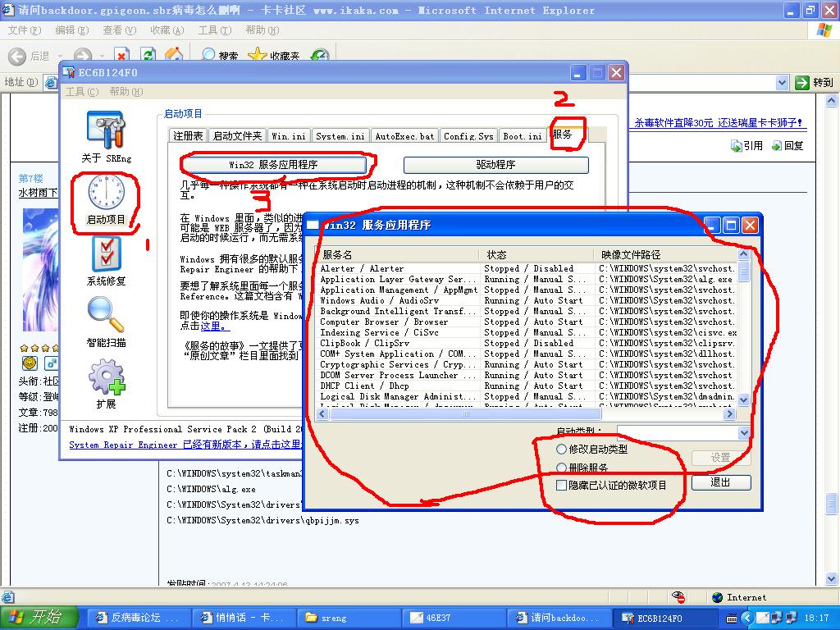Image resolution: width=840 pixels, height=630 pixels.
Task: Click 映像文件路径 column header
Action: click(666, 254)
